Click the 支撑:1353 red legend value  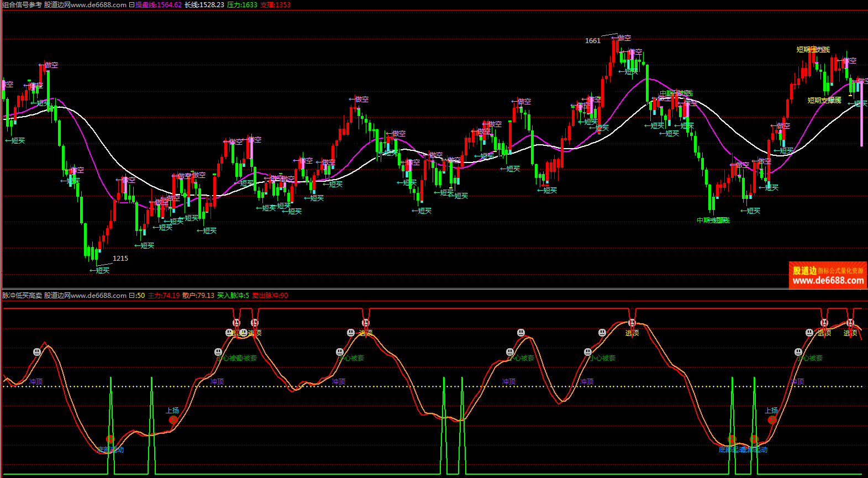pyautogui.click(x=275, y=5)
